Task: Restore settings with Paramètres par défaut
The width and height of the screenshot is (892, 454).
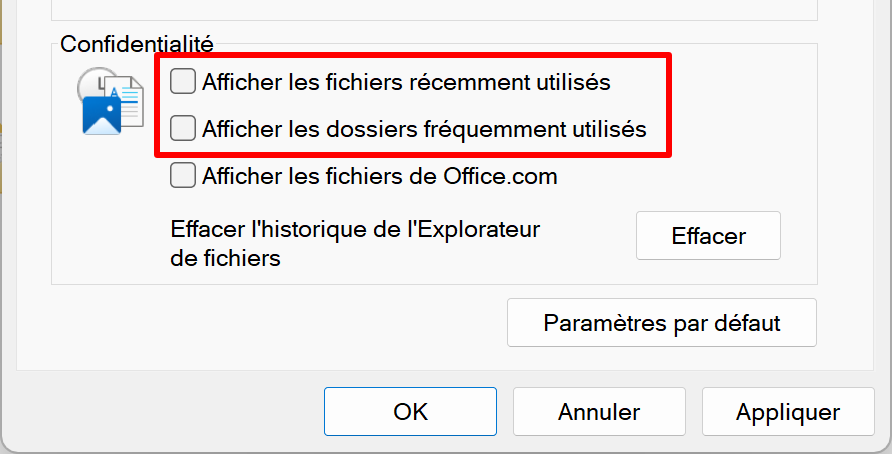Action: pos(662,323)
